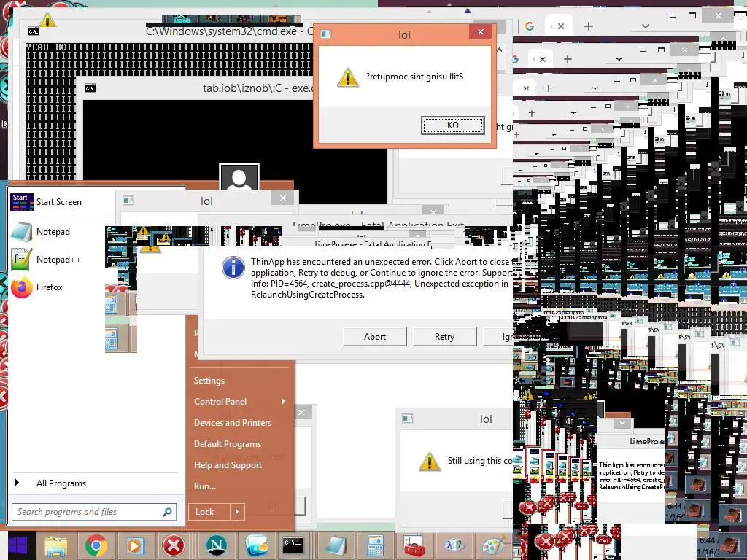Screen dimensions: 747x560
Task: Launch Google Chrome from the taskbar
Action: click(96, 545)
